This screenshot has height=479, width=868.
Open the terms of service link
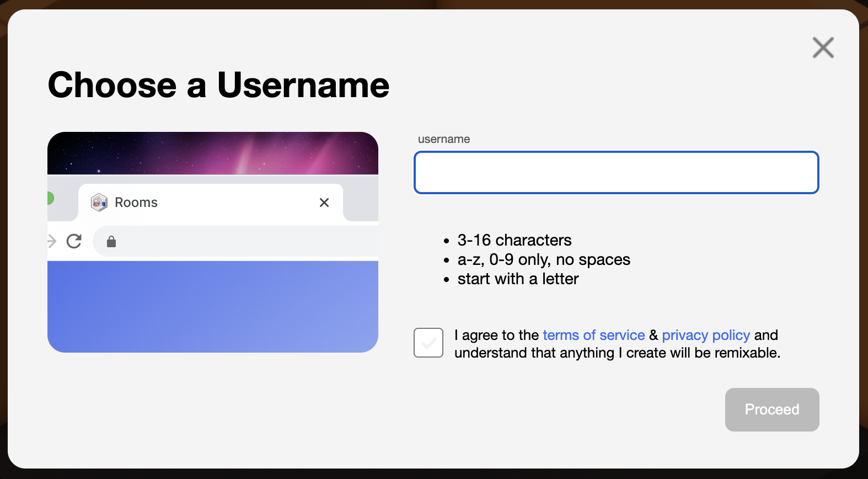pos(594,335)
